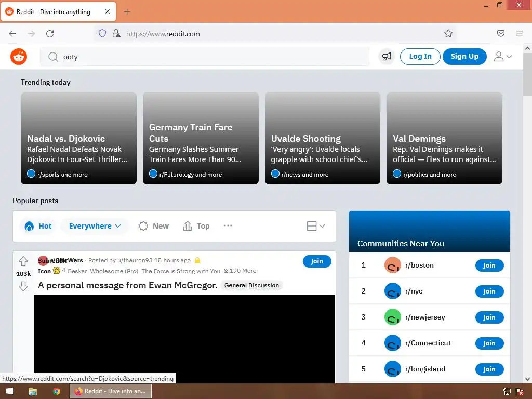Upvote the Ewan McGregor post
Image resolution: width=532 pixels, height=399 pixels.
coord(23,261)
